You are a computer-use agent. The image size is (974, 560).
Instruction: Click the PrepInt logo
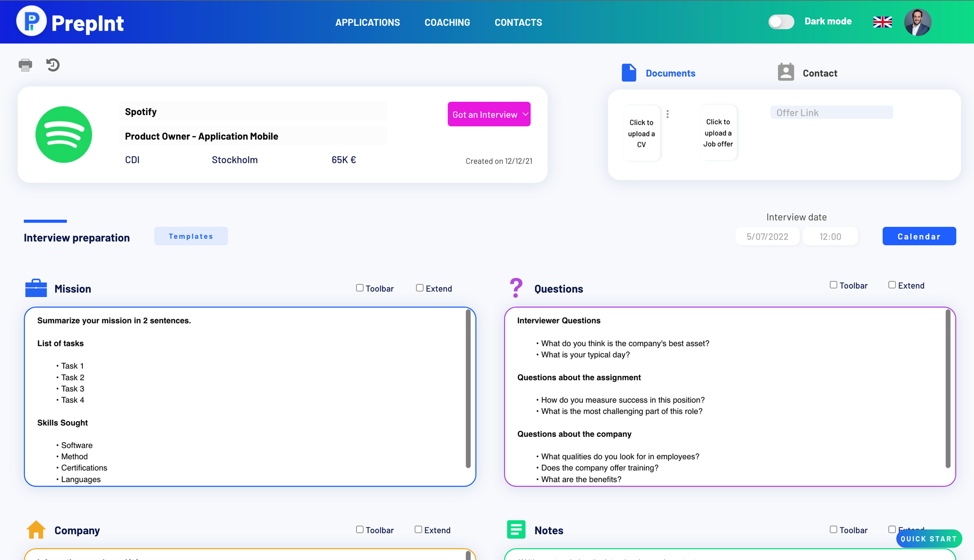tap(70, 22)
